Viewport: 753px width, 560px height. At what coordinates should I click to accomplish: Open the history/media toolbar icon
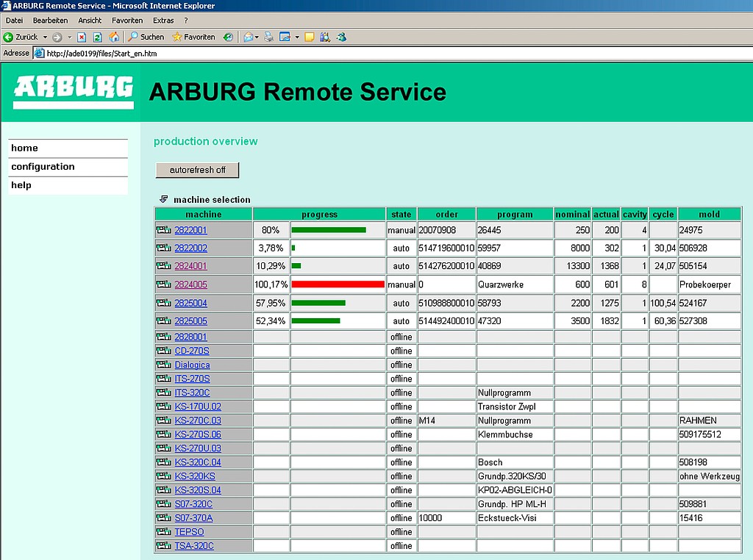(228, 37)
